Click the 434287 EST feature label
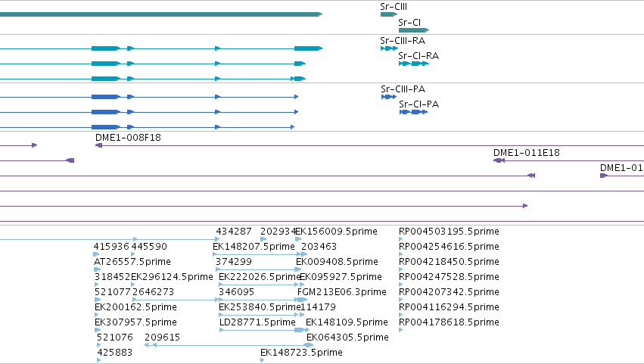 (x=234, y=232)
